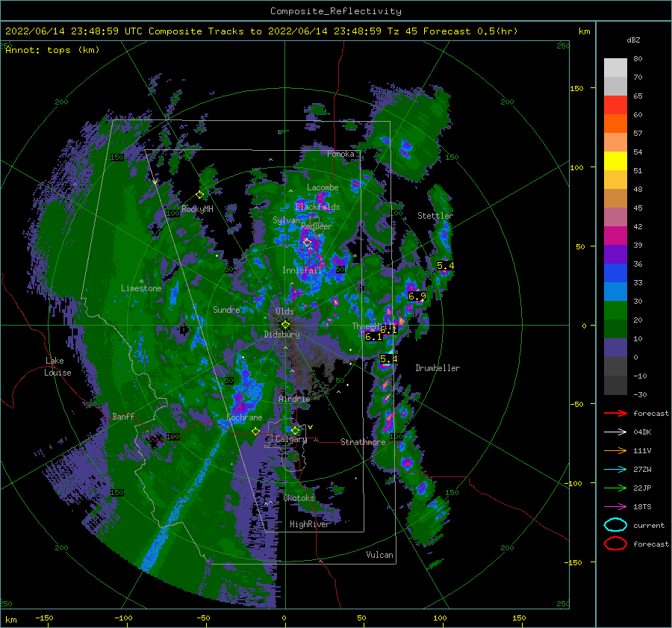Click the Airdrie town label
The width and height of the screenshot is (672, 628).
coord(294,399)
